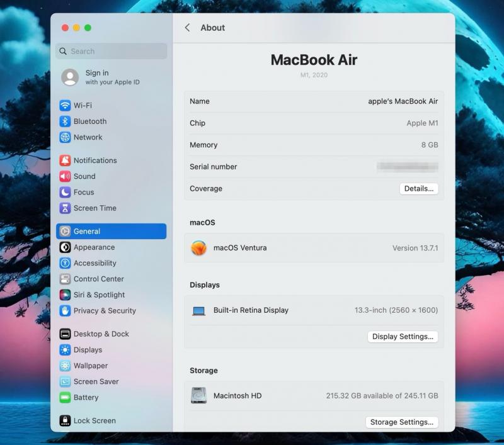Click 215.32 GB available of 245.11 GB
504x445 pixels.
click(382, 395)
